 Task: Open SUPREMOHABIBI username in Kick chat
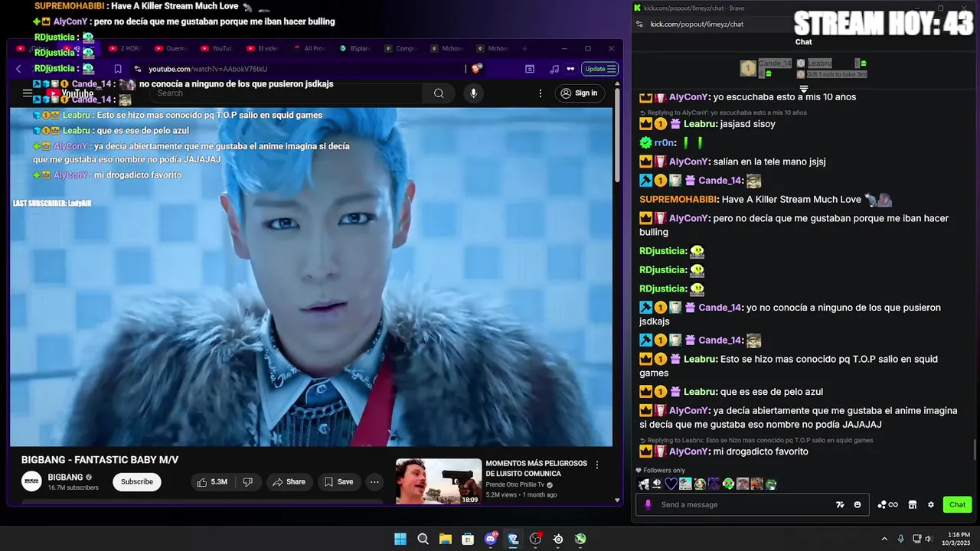click(x=678, y=199)
